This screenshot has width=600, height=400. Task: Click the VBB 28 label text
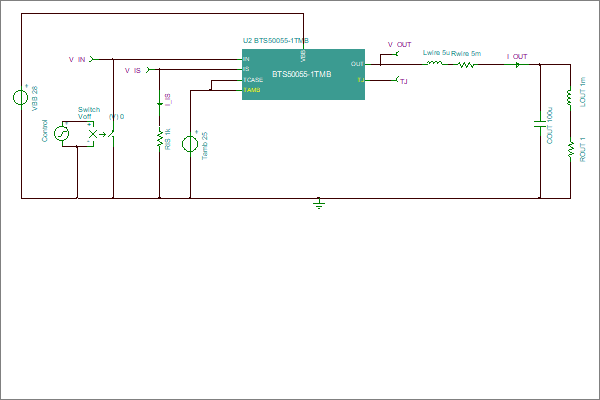[34, 98]
